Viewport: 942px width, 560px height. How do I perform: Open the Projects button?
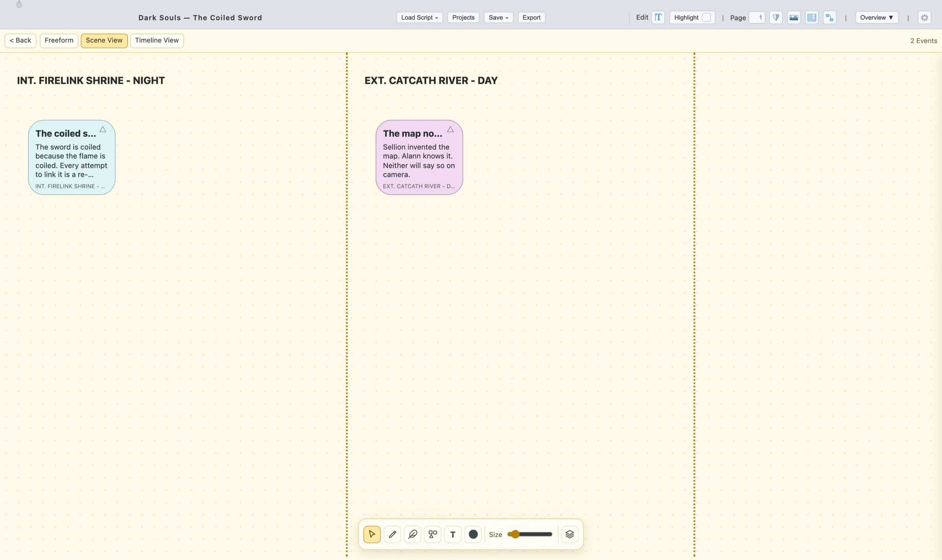point(463,17)
